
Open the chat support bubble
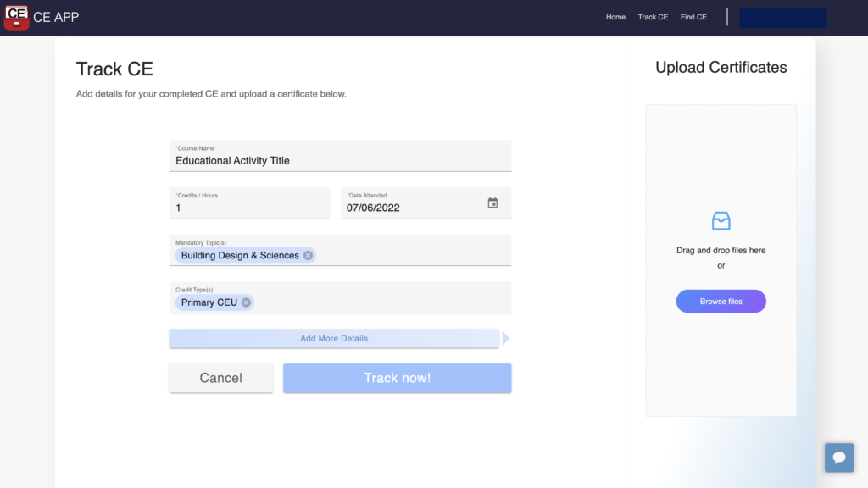pos(838,457)
